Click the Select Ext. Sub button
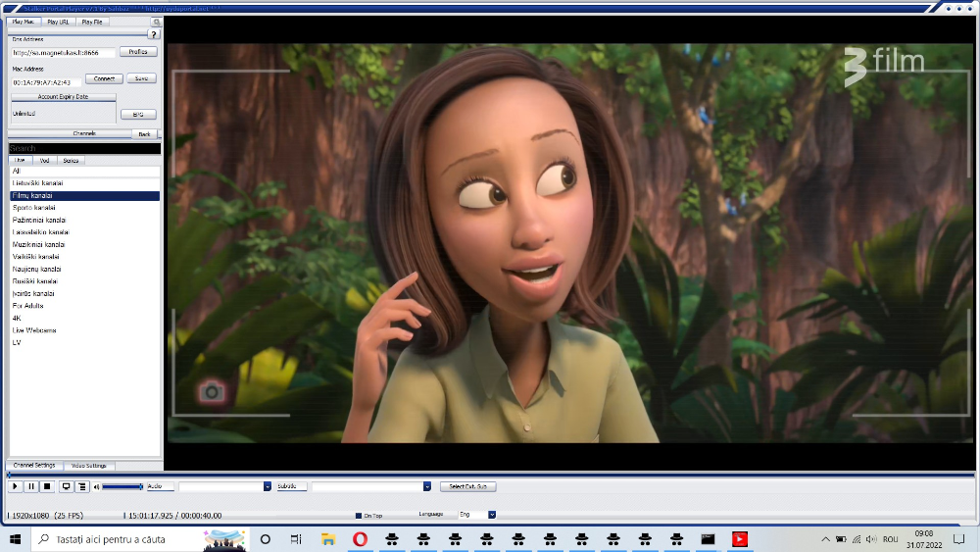Screen dimensions: 980x552 coord(468,486)
